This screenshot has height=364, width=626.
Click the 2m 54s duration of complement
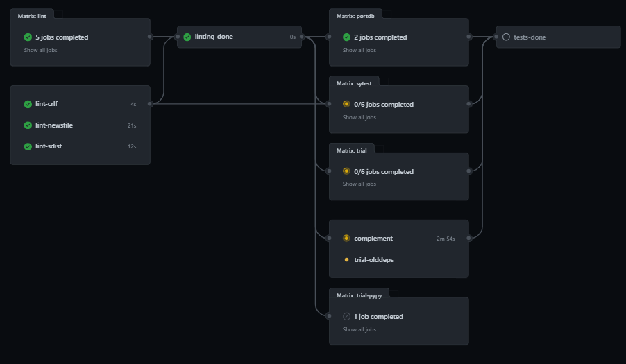(446, 239)
